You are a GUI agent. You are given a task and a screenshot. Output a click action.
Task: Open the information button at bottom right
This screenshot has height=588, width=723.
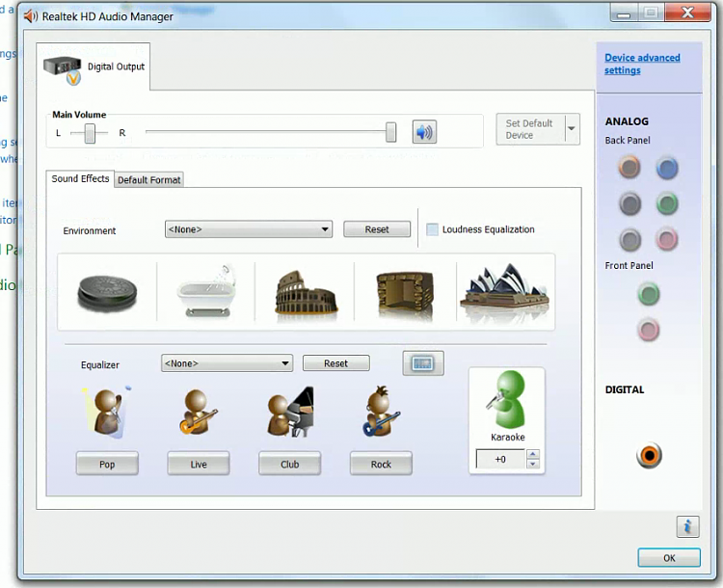(687, 526)
